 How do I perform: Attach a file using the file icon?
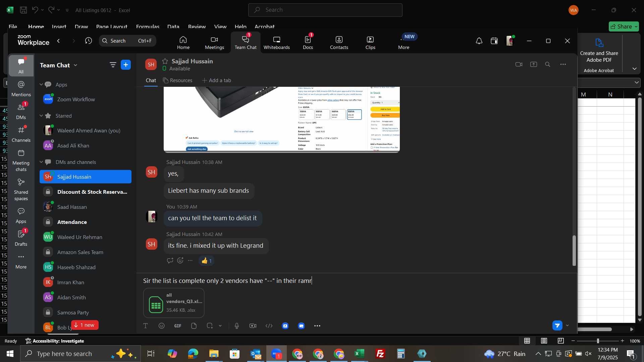tap(194, 326)
